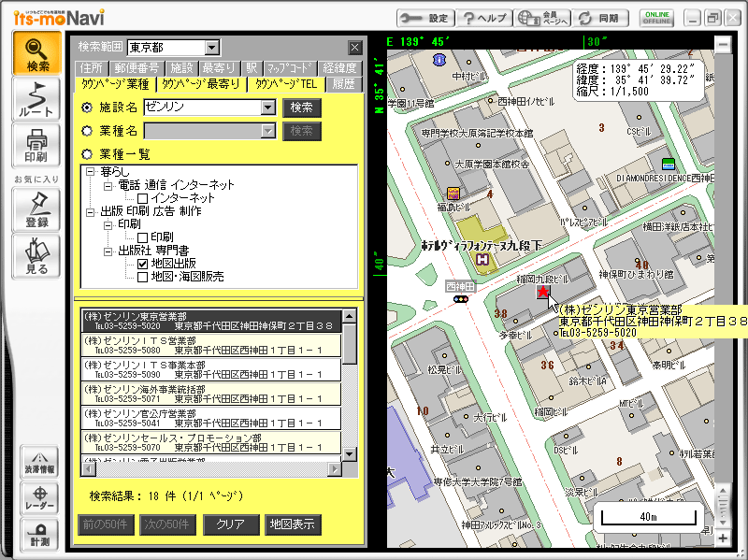Select the 施設名 radio button

87,108
